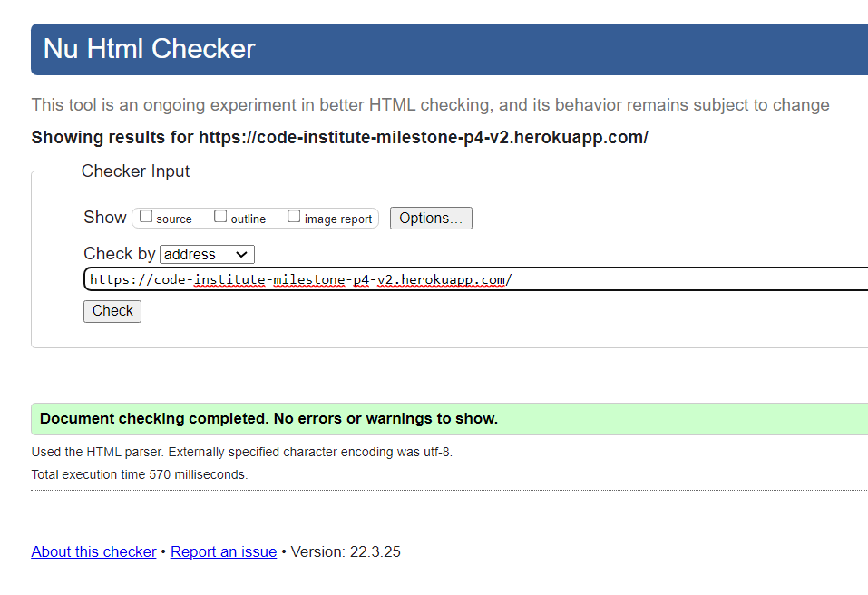Click the Nu Html Checker heading

point(149,49)
